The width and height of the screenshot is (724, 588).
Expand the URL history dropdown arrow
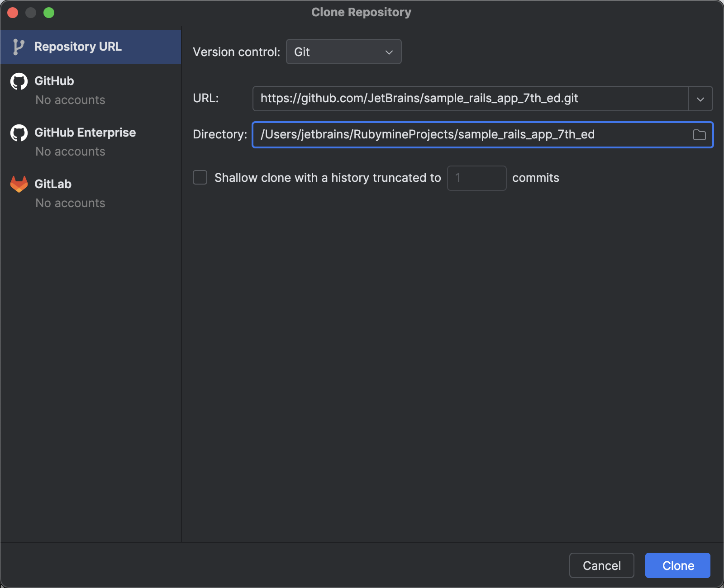tap(700, 99)
